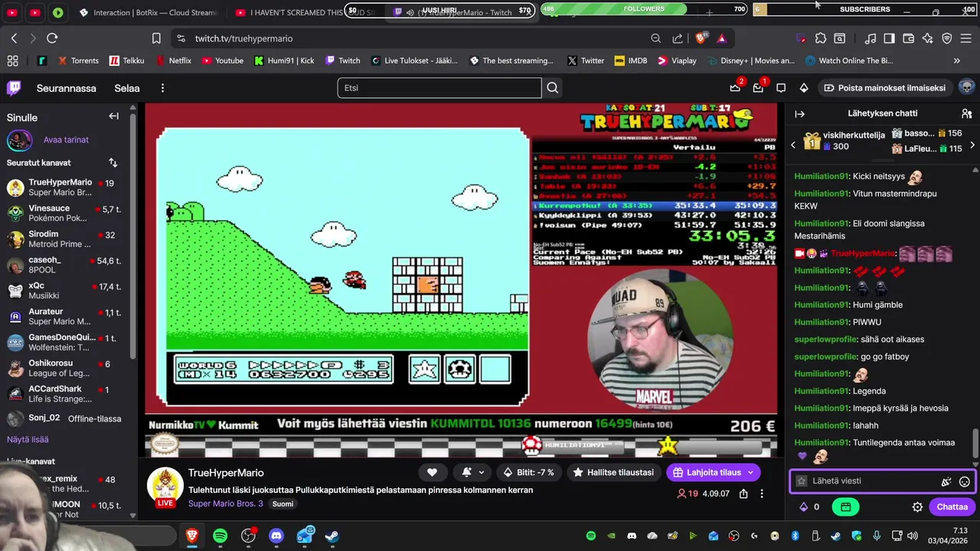
Task: Open the chat community users icon
Action: point(966,113)
